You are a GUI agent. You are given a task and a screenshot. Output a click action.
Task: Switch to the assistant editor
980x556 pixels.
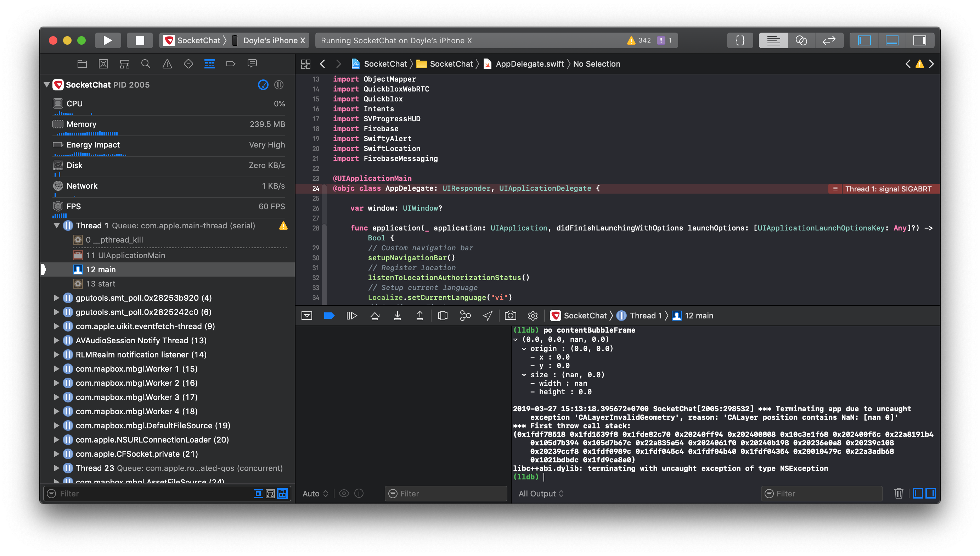coord(801,40)
